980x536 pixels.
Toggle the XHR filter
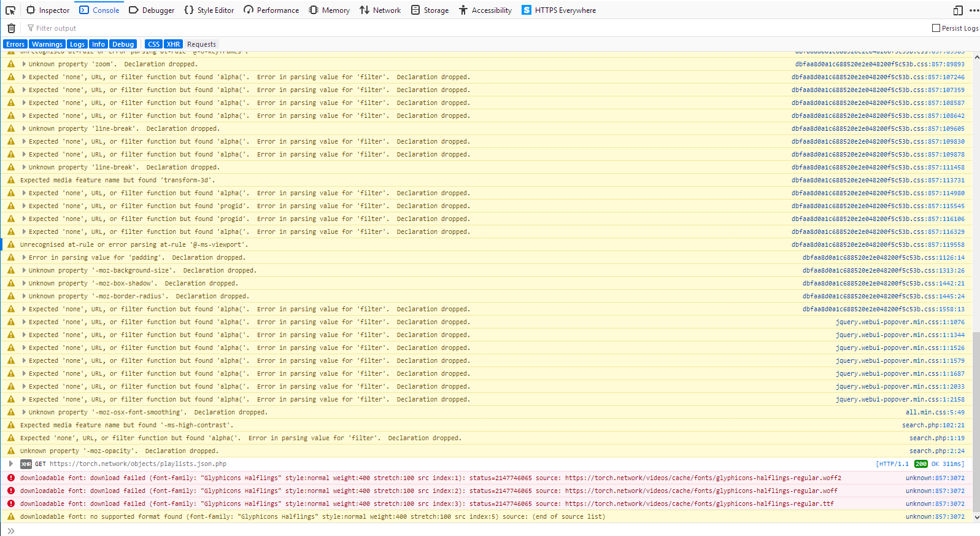coord(174,44)
